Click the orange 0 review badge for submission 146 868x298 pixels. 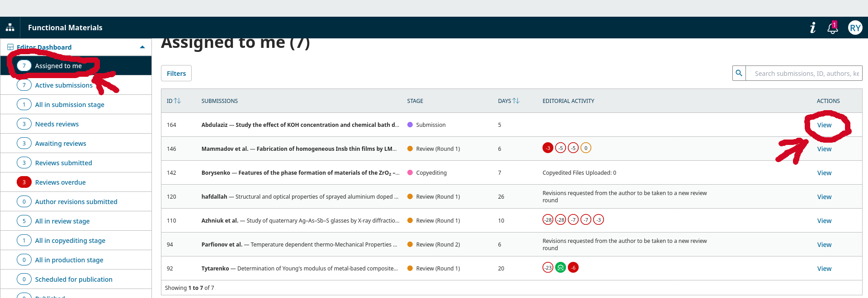point(586,148)
